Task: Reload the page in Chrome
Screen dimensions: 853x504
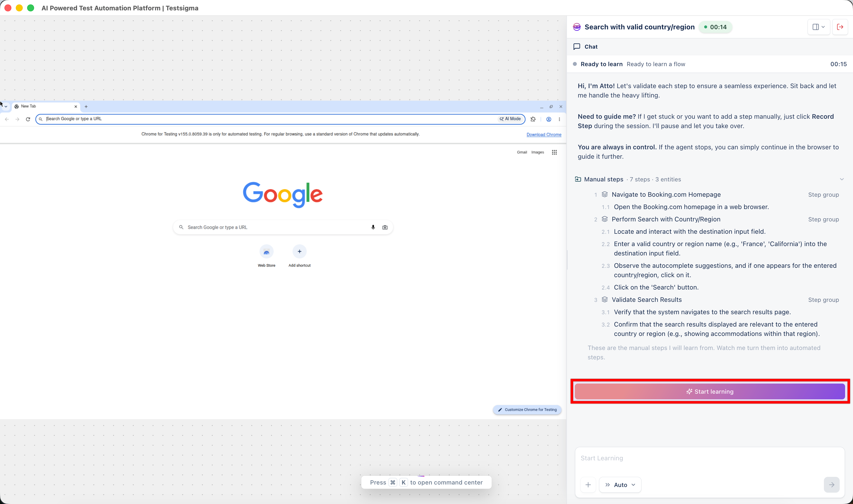Action: click(x=28, y=119)
